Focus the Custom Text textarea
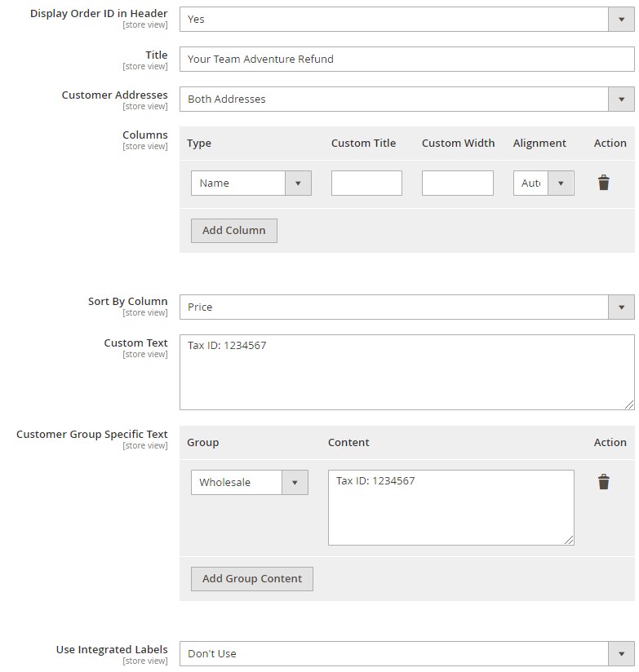Viewport: 639px width, 672px height. (x=406, y=372)
